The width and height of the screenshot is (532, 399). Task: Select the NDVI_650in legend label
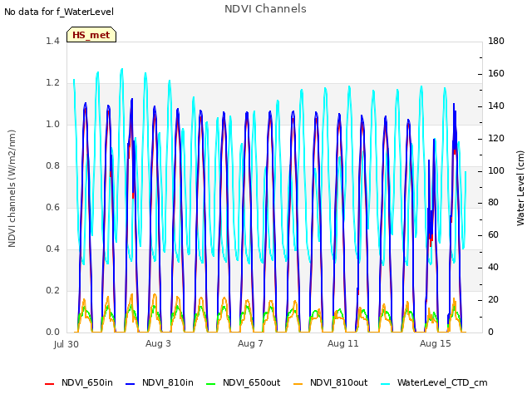tap(87, 382)
